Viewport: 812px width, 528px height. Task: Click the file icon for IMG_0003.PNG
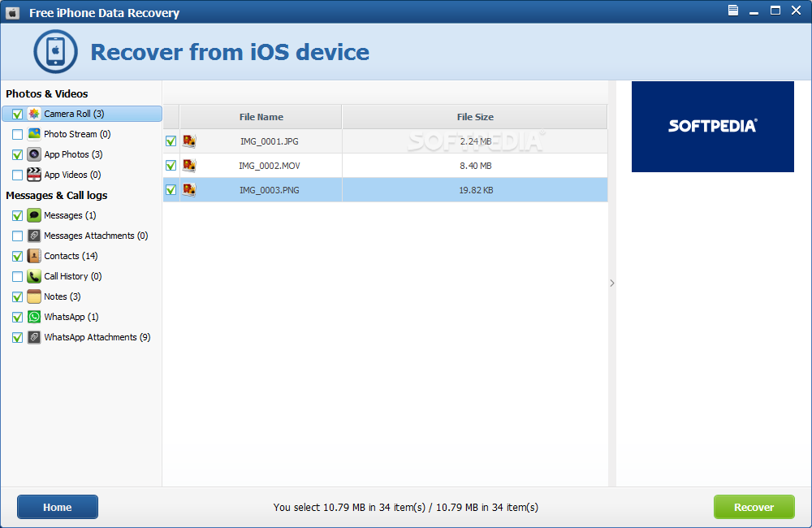[x=189, y=189]
